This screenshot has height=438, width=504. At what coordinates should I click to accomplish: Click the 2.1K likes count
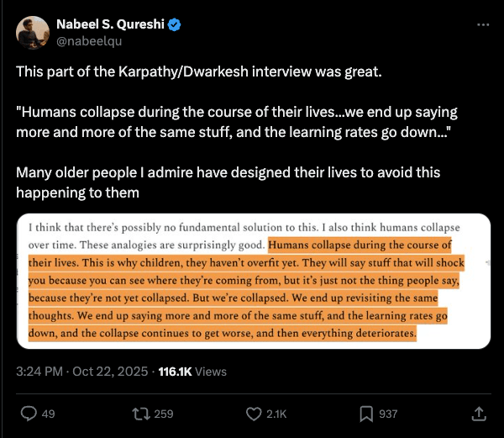pyautogui.click(x=276, y=414)
